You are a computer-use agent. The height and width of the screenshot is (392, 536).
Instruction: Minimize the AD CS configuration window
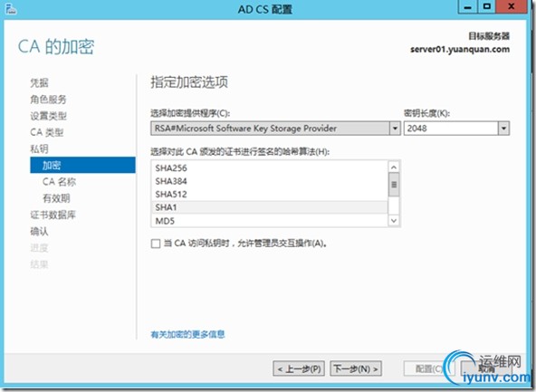click(x=467, y=7)
